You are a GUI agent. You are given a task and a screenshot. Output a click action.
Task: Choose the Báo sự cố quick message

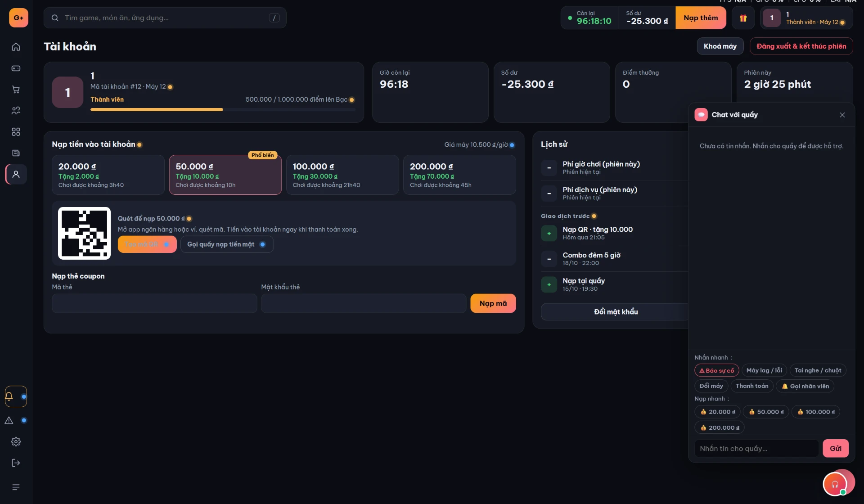716,370
